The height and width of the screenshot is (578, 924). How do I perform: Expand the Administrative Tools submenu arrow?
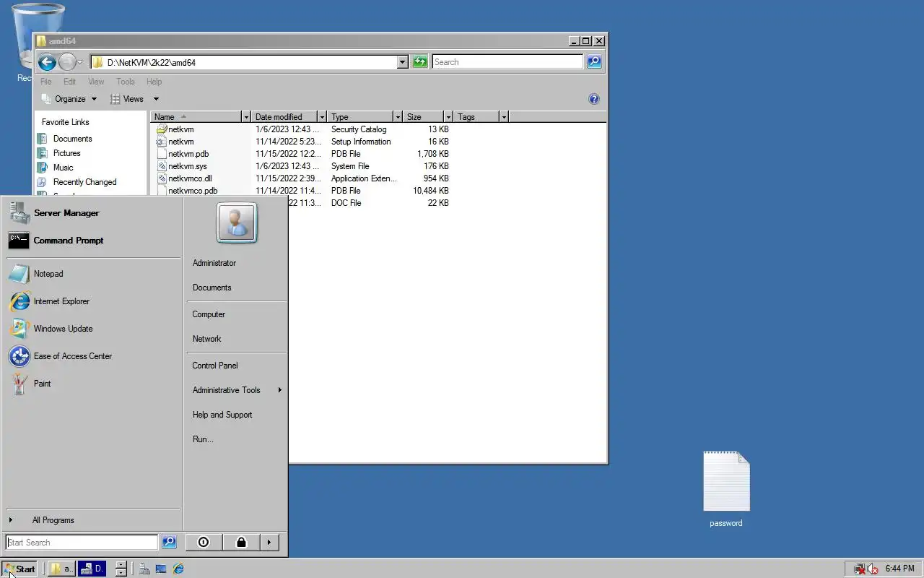279,390
